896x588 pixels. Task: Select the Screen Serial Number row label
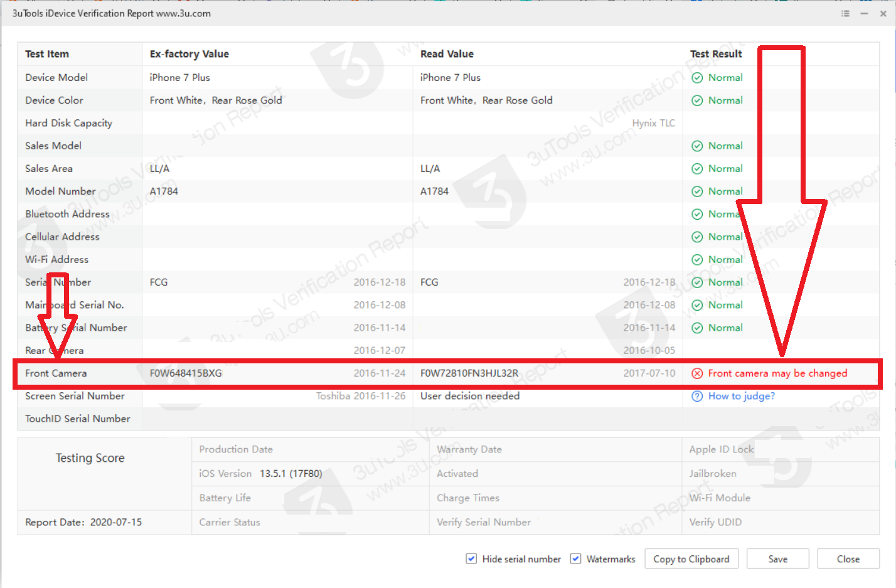click(x=75, y=396)
